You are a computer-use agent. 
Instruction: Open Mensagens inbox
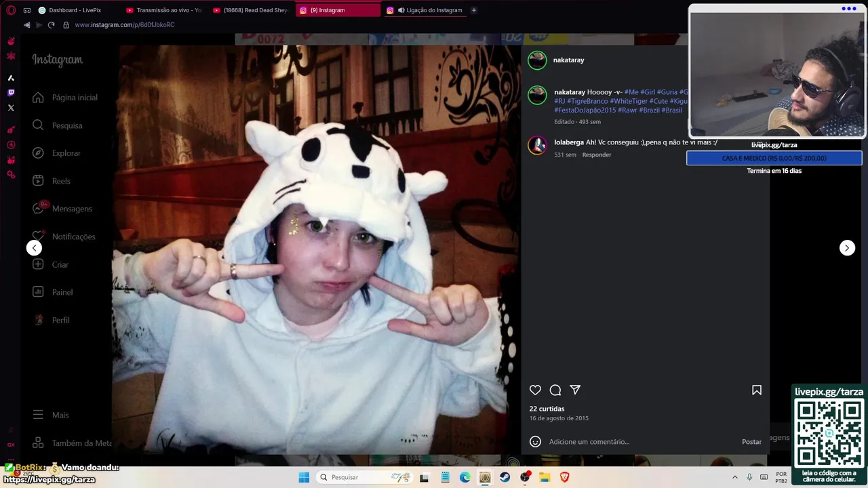pos(63,209)
